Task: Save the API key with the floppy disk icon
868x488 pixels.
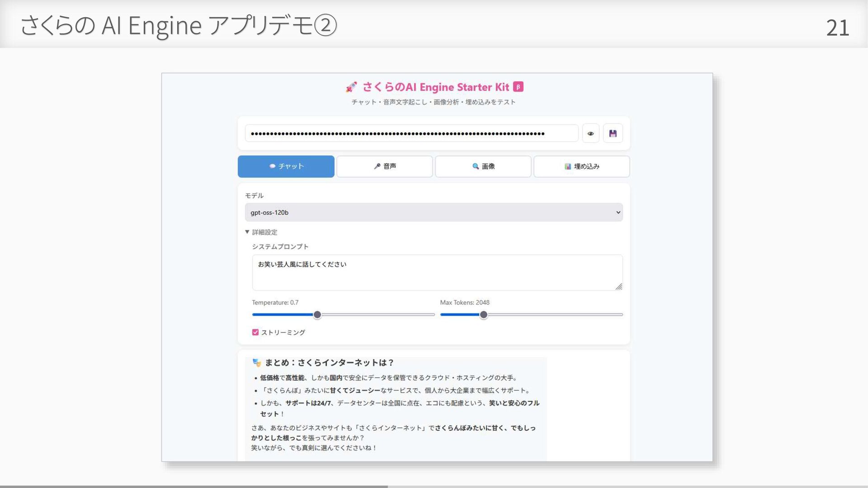Action: pyautogui.click(x=613, y=133)
